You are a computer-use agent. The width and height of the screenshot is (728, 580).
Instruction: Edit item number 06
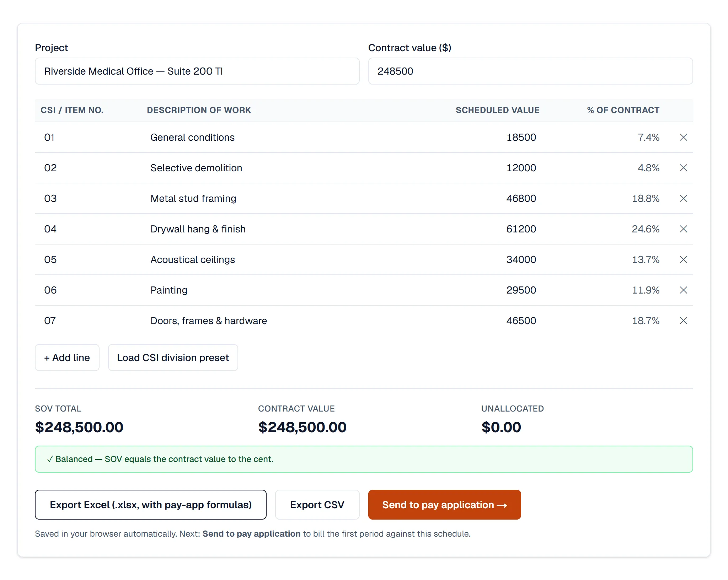(x=89, y=290)
